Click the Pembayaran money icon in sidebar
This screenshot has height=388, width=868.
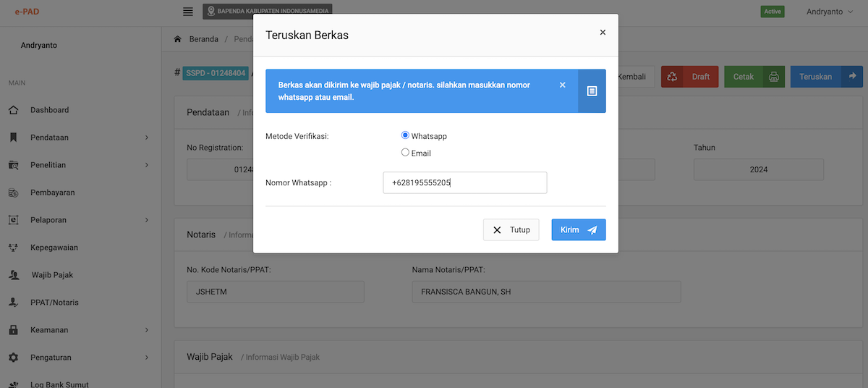pos(13,193)
